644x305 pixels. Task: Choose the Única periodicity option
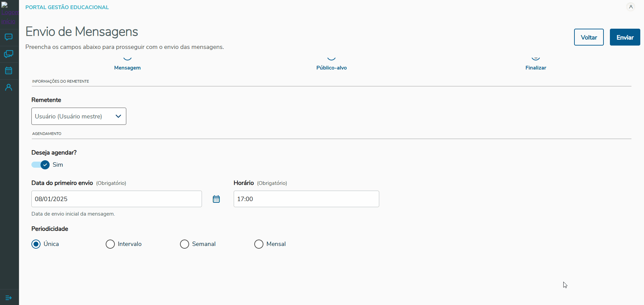(x=36, y=244)
